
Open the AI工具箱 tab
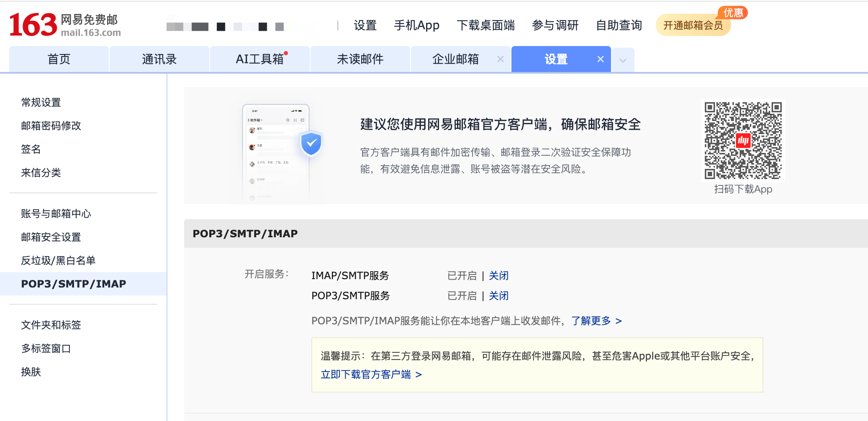pyautogui.click(x=260, y=59)
